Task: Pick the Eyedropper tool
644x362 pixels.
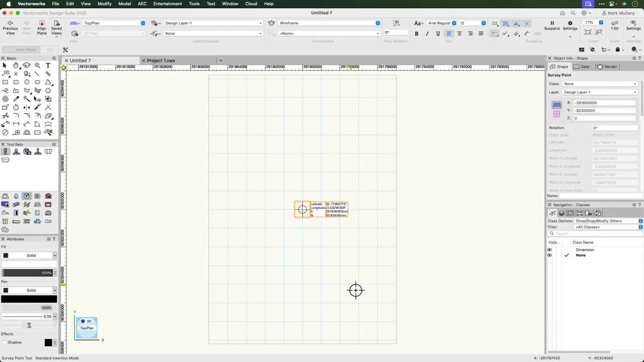Action: (16, 99)
